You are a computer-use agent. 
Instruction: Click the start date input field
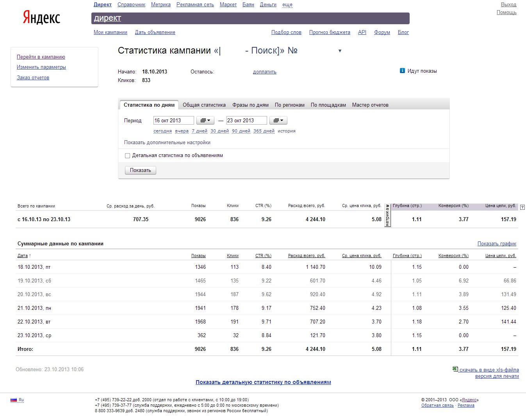[x=174, y=120]
